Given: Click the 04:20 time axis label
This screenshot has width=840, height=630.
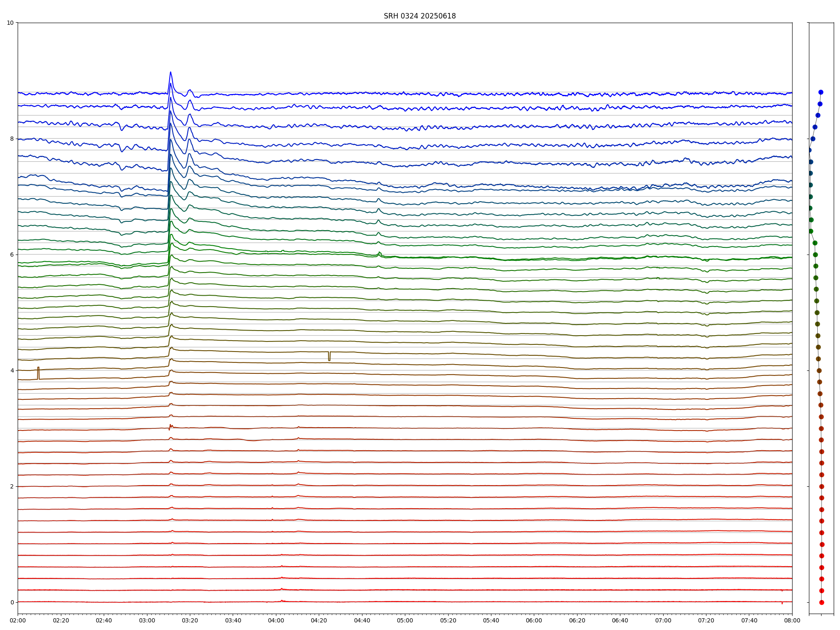Looking at the screenshot, I should 319,620.
